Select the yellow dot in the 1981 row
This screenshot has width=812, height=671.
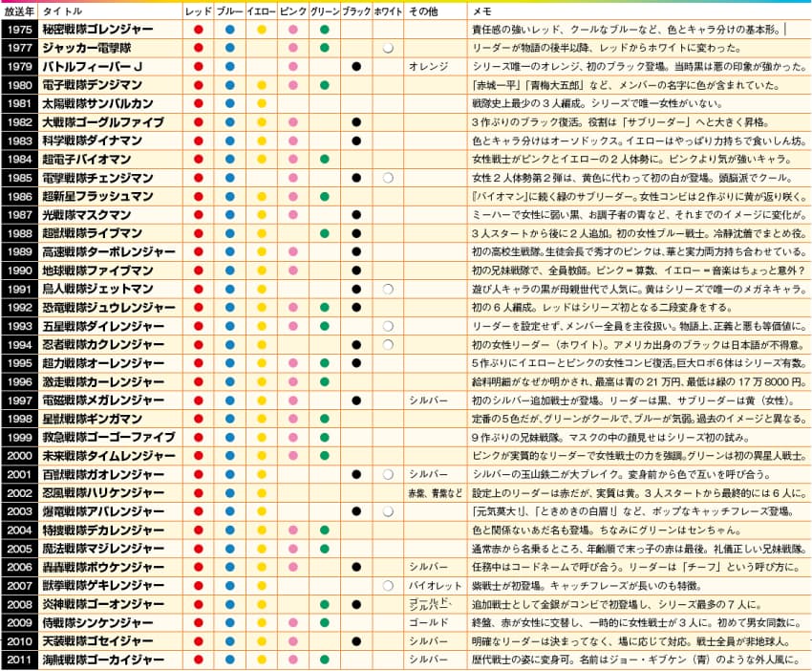pyautogui.click(x=262, y=103)
